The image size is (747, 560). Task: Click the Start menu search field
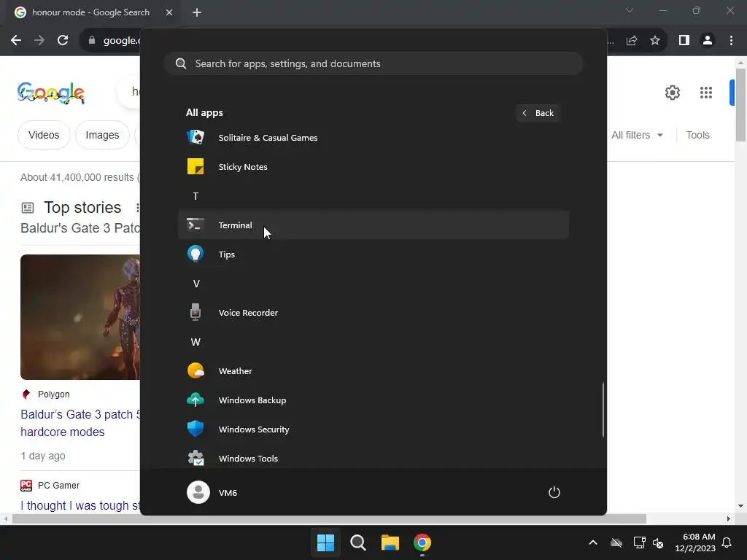373,64
